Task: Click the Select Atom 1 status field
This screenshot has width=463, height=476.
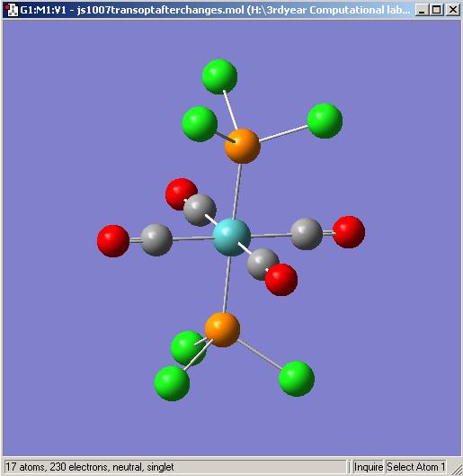Action: pos(415,467)
